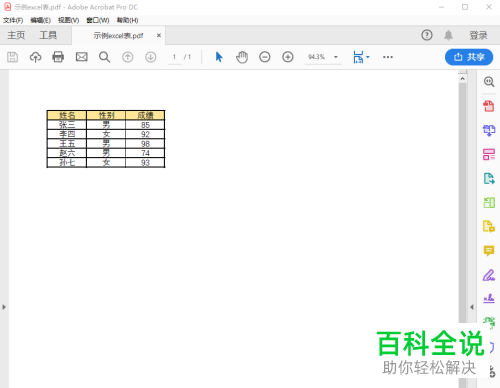Open yellow Comment tool icon
The height and width of the screenshot is (388, 500).
click(x=489, y=251)
